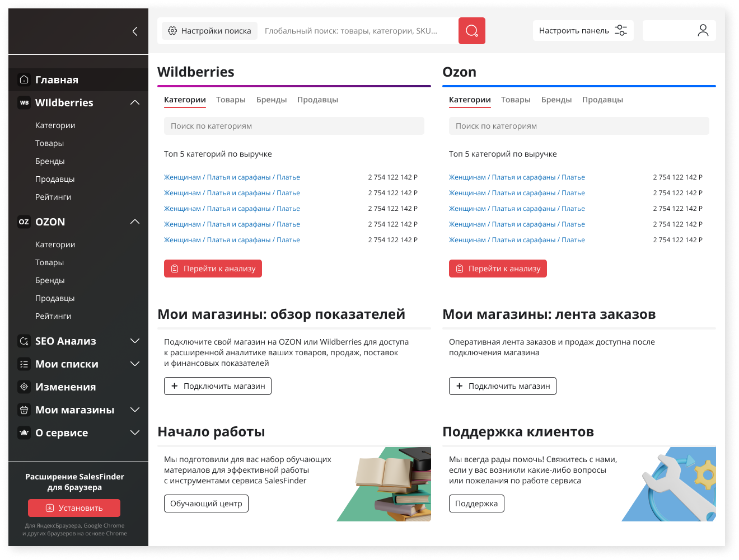Click the Поддержка button
The height and width of the screenshot is (560, 739).
476,503
